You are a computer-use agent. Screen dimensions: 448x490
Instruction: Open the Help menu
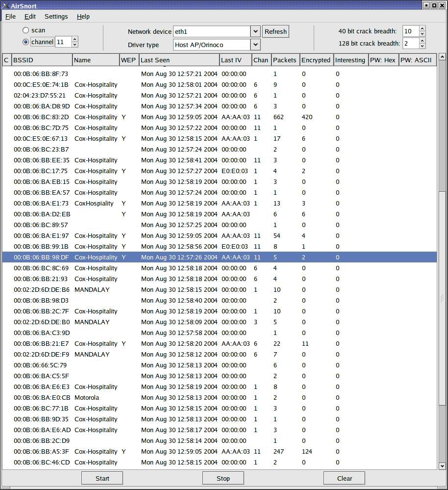tap(83, 16)
